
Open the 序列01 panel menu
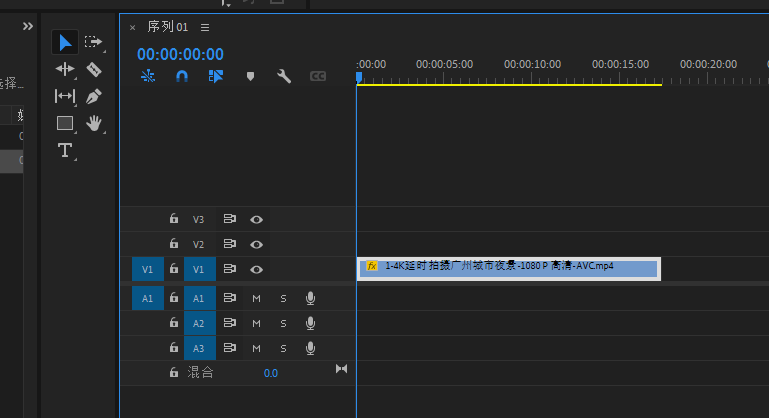[x=205, y=28]
